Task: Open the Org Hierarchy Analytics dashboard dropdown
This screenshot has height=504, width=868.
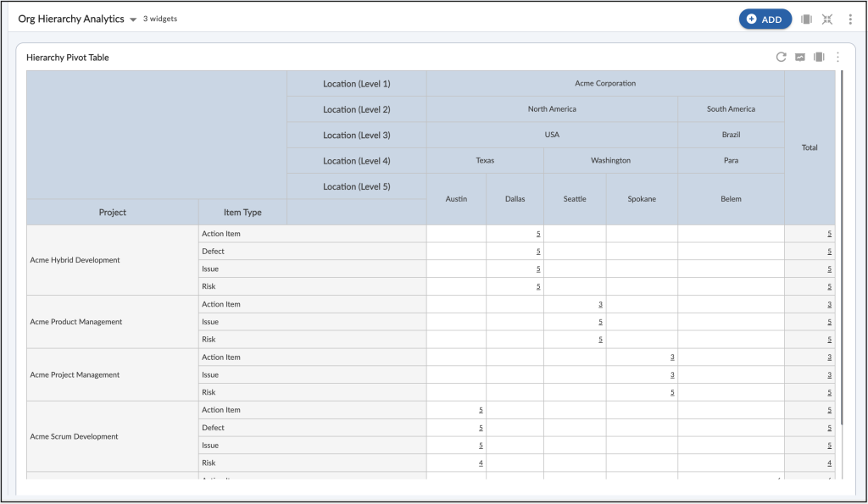Action: pos(133,19)
